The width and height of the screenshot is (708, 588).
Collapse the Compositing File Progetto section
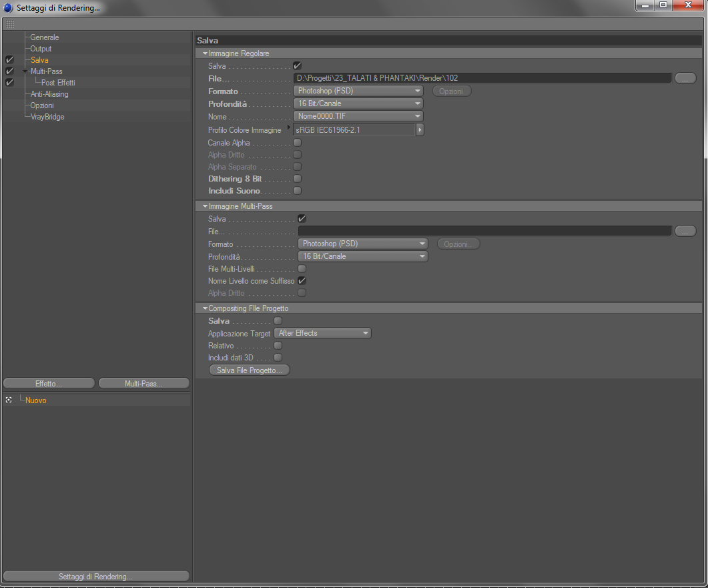(205, 308)
